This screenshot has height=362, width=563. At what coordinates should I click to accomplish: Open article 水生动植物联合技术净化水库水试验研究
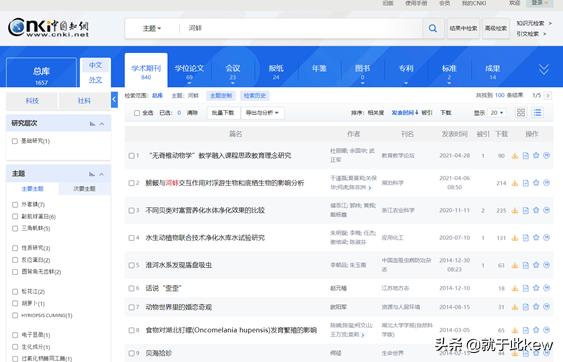point(205,238)
